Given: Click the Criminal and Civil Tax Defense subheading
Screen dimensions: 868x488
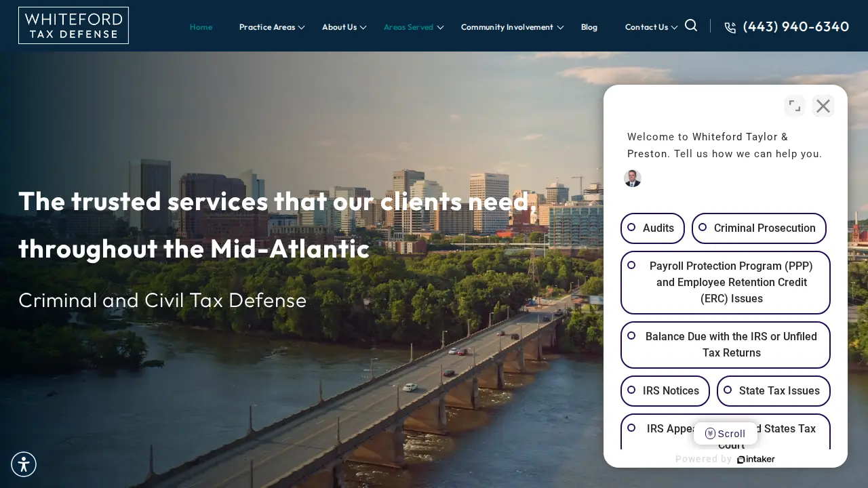Looking at the screenshot, I should [163, 300].
